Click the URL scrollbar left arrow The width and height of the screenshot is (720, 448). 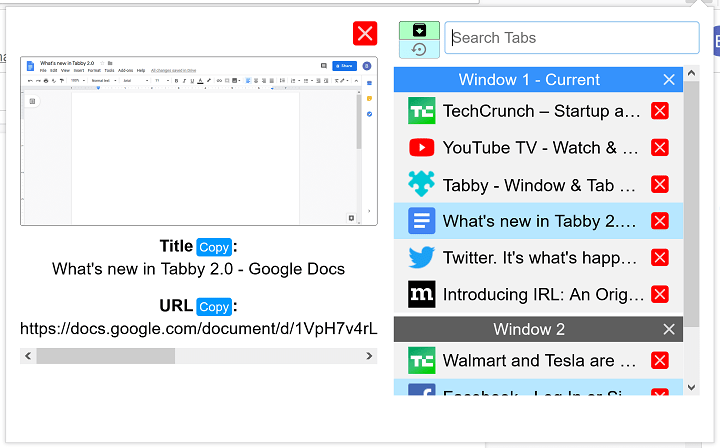[x=28, y=356]
